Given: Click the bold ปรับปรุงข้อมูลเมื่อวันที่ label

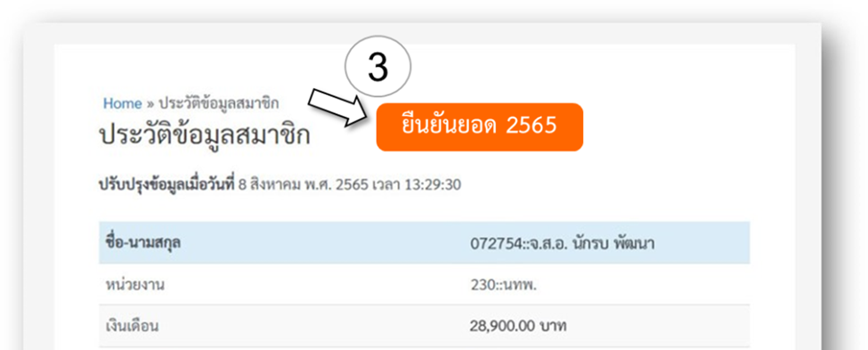Looking at the screenshot, I should tap(167, 185).
